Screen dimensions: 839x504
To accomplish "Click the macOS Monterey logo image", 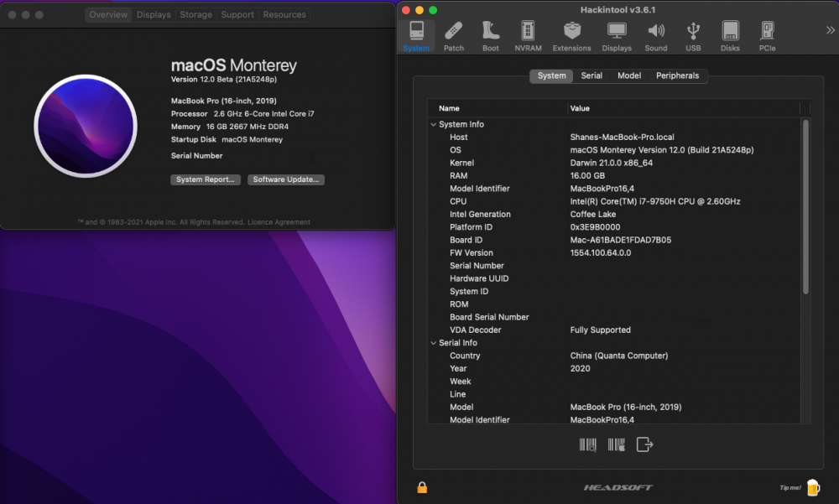I will [86, 127].
